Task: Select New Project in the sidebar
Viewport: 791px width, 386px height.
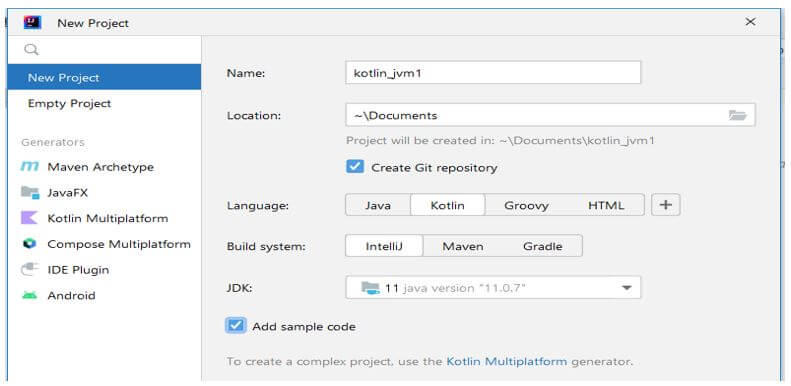Action: pyautogui.click(x=104, y=77)
